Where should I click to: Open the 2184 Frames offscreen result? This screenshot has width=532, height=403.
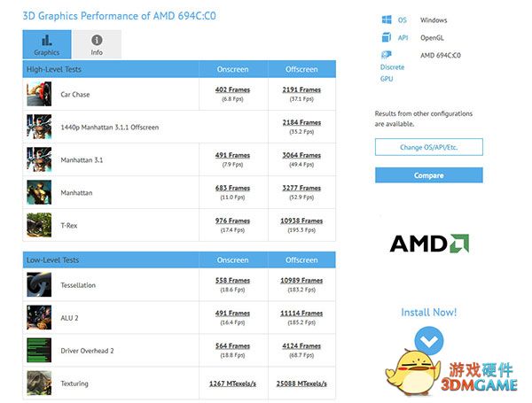(301, 123)
